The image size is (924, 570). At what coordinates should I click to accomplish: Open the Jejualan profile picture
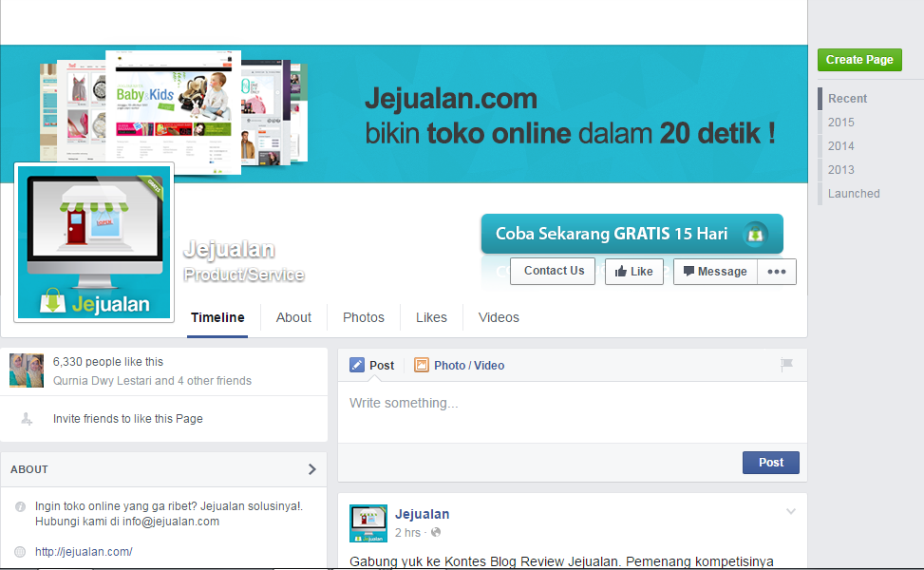click(94, 242)
